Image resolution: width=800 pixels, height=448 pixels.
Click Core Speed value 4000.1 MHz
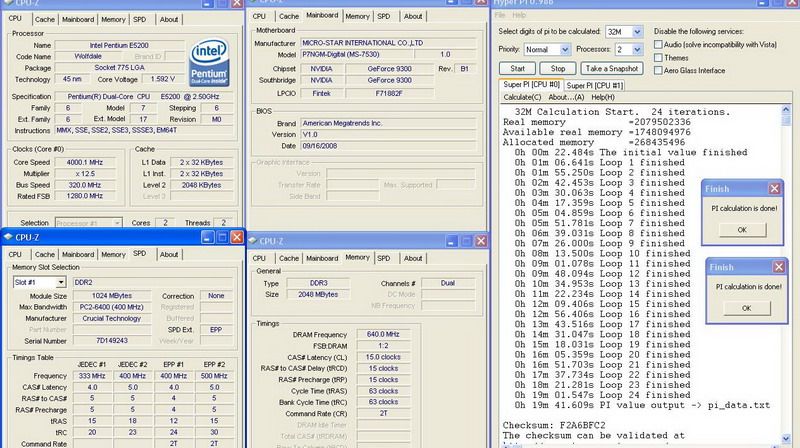84,162
